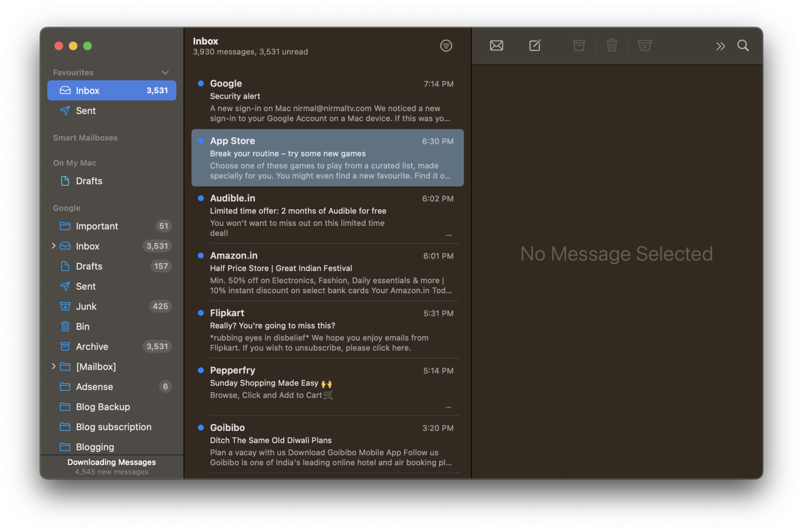The height and width of the screenshot is (532, 803).
Task: Click unread dot on Goibibo email
Action: (201, 427)
